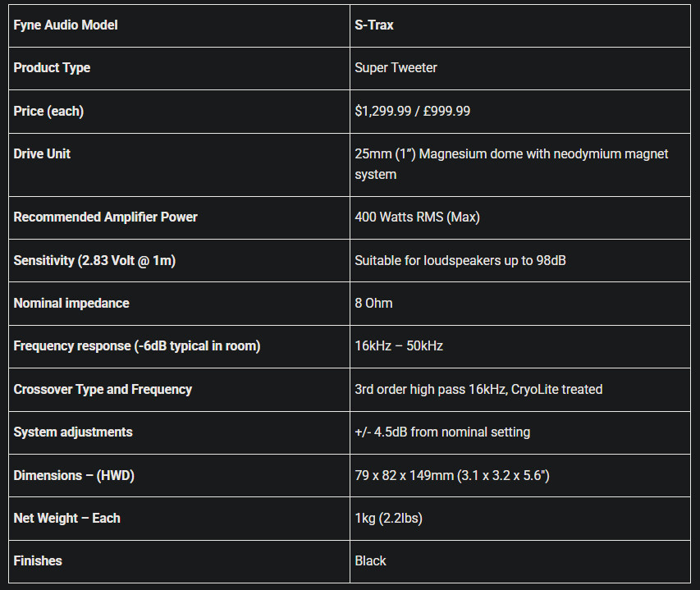This screenshot has width=700, height=590.
Task: Click the 'Drive Unit' row label
Action: [42, 154]
